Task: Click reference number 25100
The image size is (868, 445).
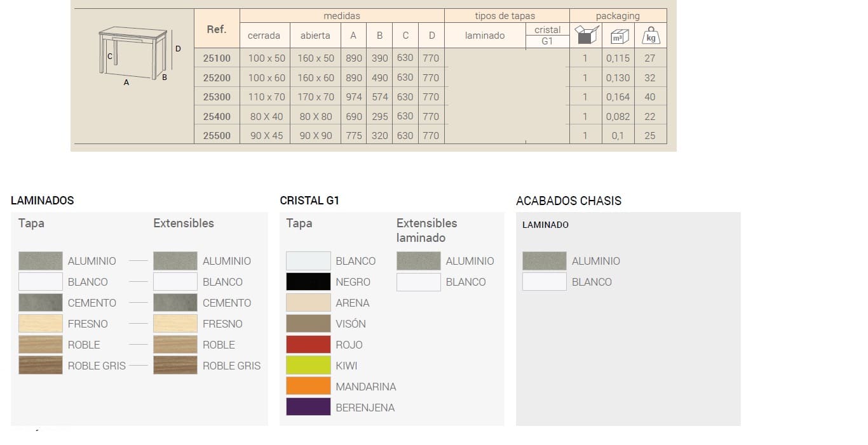Action: (217, 58)
